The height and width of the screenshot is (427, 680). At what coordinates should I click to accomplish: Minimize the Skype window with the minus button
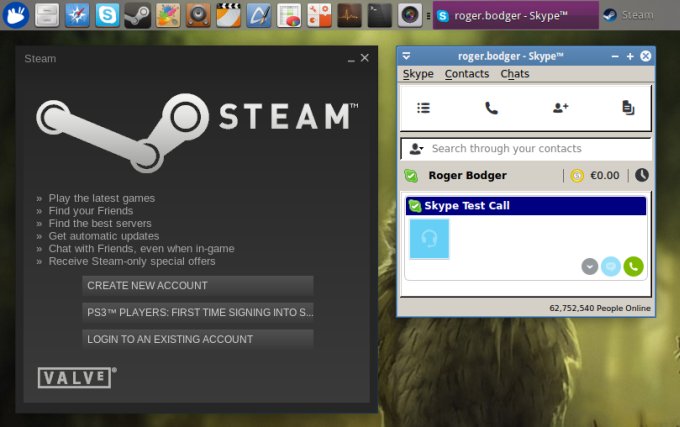tap(615, 56)
